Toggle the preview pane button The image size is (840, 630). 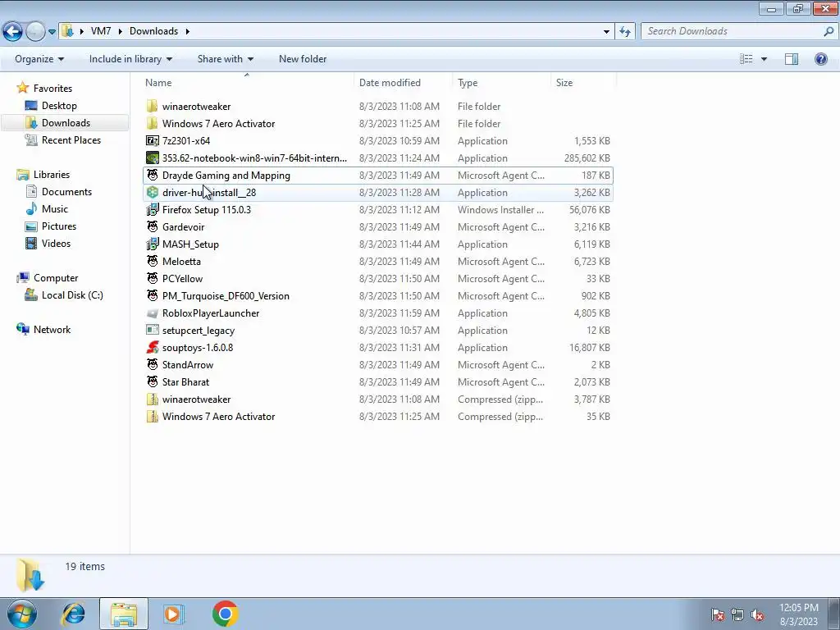pos(792,59)
